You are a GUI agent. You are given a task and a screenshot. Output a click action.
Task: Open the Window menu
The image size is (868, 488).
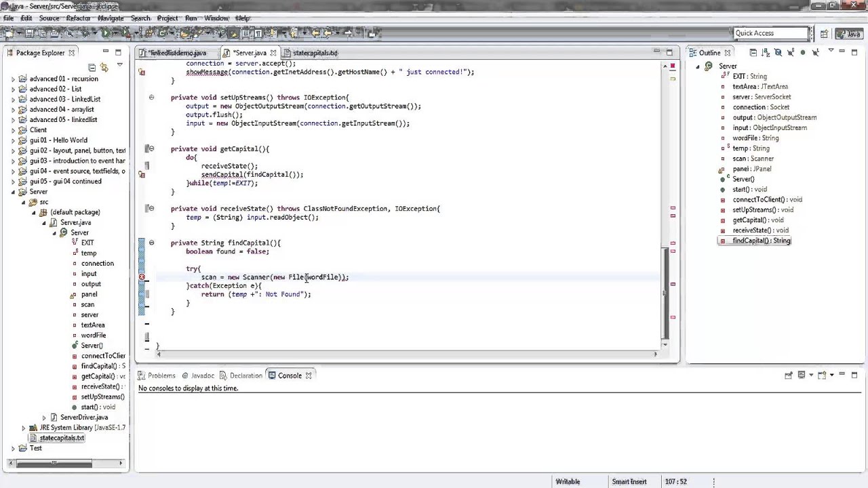click(216, 18)
